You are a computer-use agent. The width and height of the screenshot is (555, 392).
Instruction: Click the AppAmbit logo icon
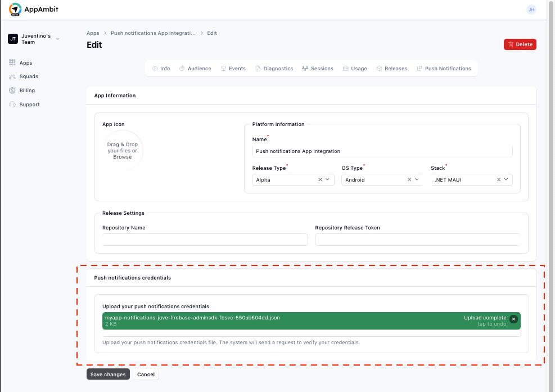click(x=15, y=9)
